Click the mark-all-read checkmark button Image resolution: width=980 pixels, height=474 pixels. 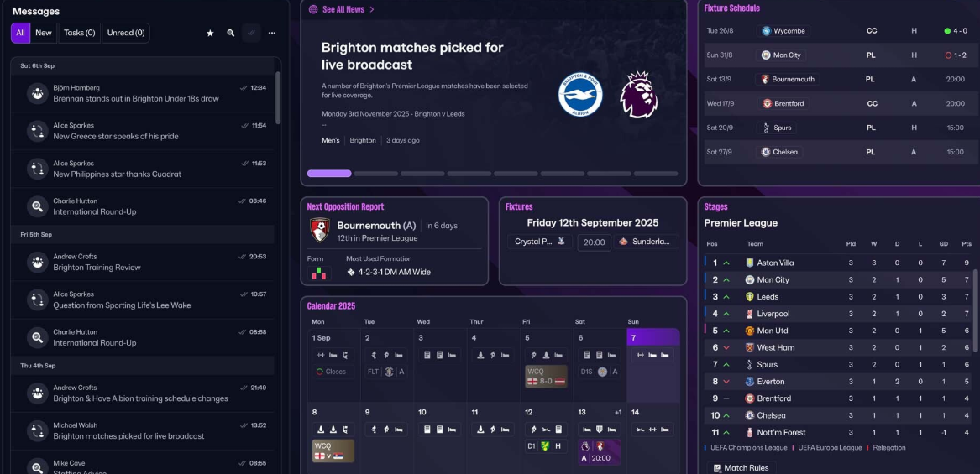pos(251,33)
